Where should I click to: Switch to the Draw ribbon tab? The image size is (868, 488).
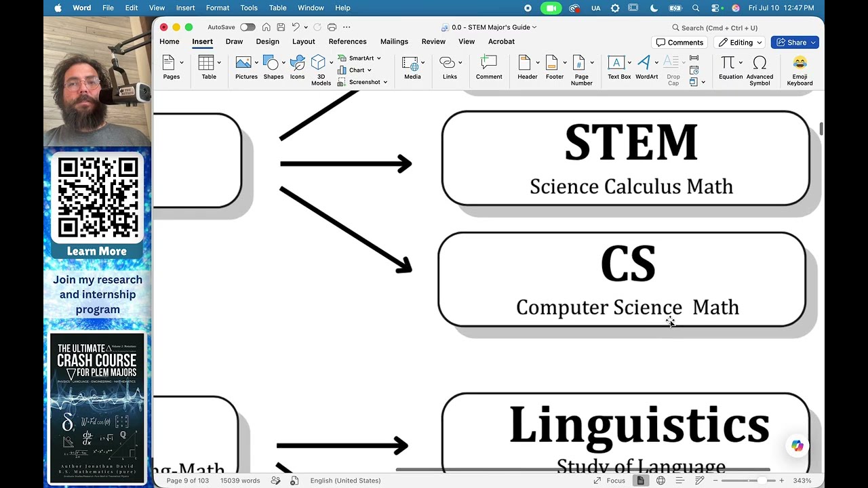(234, 41)
